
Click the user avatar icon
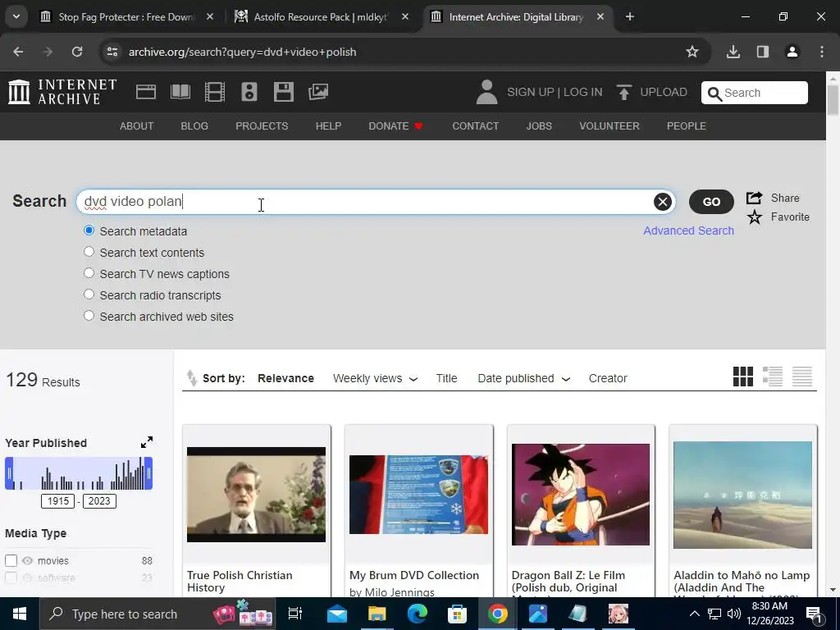pyautogui.click(x=486, y=92)
